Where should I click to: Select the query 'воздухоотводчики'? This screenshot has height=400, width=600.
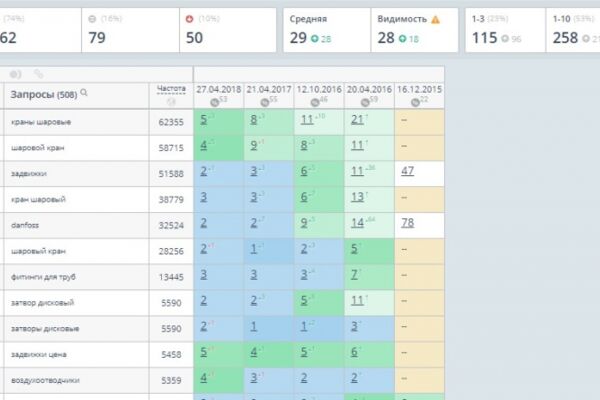click(45, 380)
